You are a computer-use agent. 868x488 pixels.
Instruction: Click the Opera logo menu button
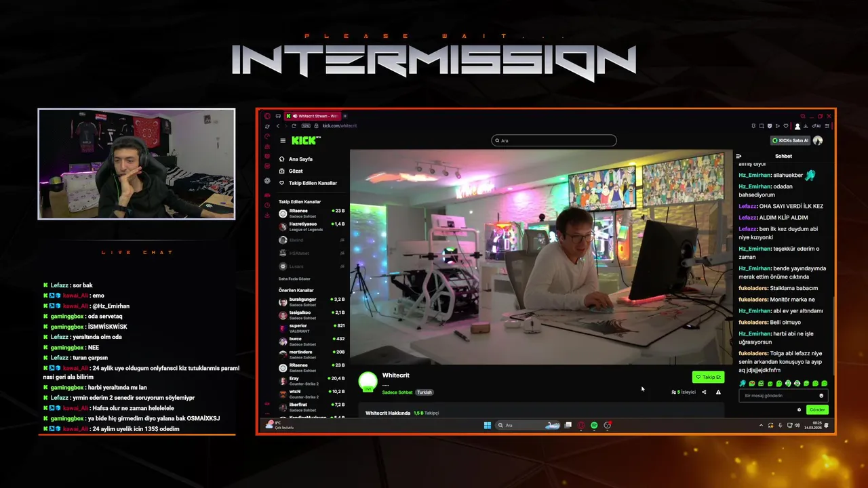tap(267, 116)
